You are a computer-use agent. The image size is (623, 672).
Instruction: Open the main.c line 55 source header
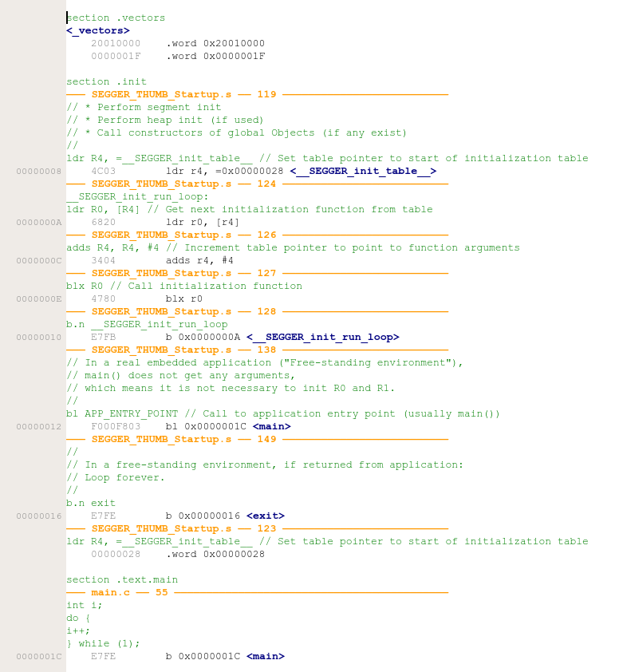point(257,593)
